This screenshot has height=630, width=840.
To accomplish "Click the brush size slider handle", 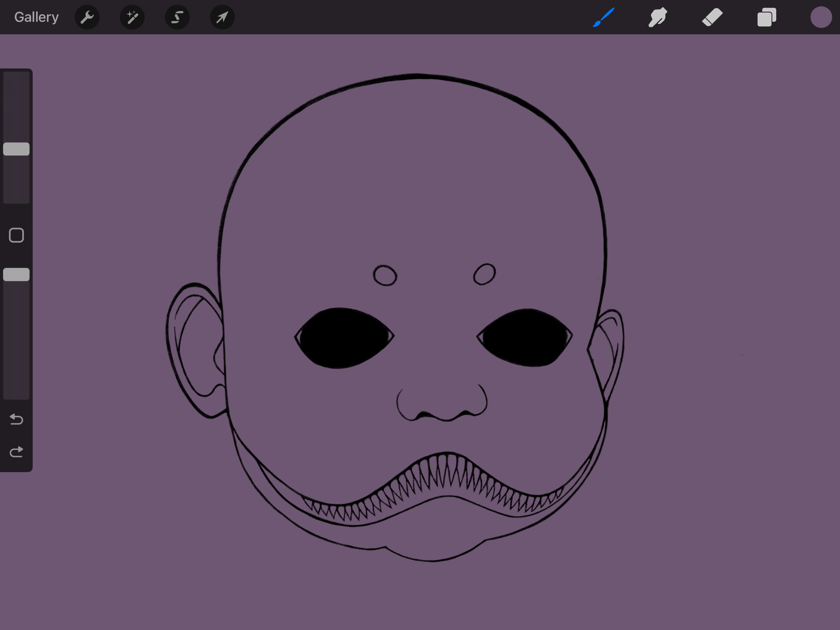I will (x=16, y=149).
